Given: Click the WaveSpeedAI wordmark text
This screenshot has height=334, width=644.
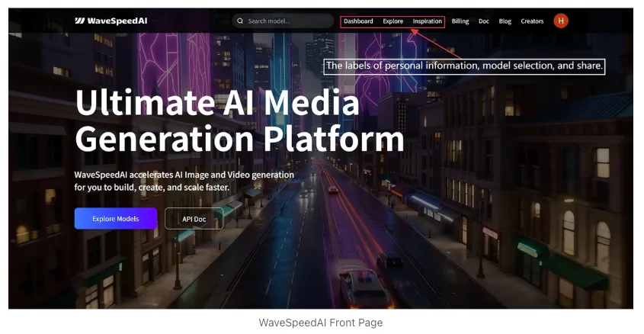Looking at the screenshot, I should click(x=117, y=21).
